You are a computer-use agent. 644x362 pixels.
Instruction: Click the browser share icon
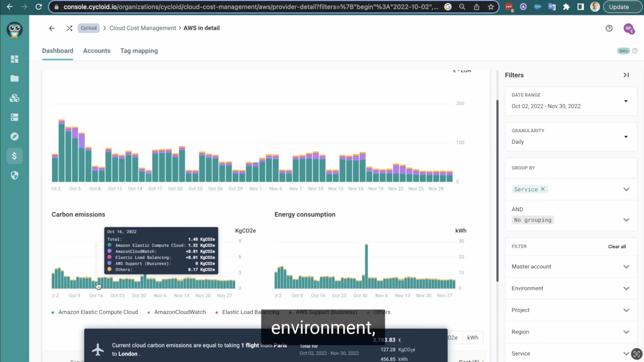tap(476, 7)
